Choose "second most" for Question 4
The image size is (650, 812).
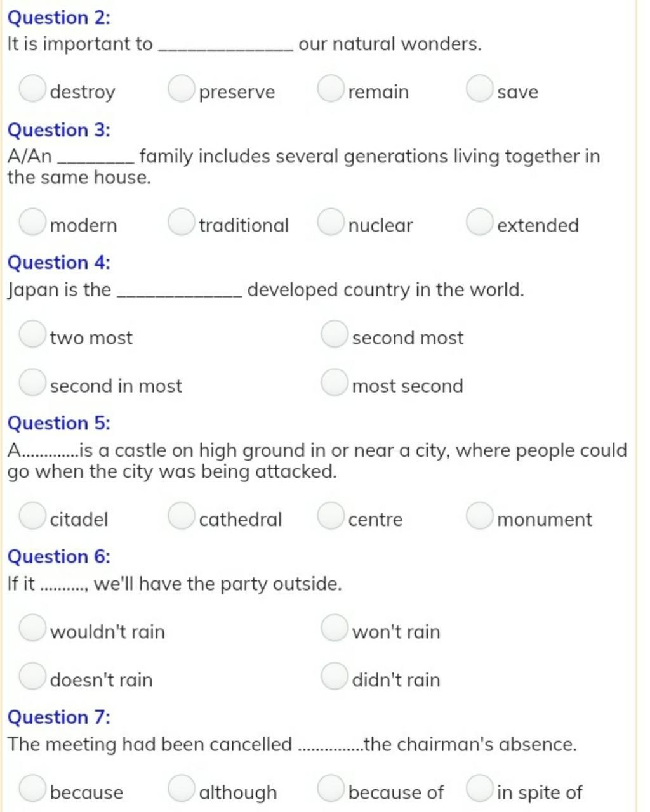tap(334, 334)
